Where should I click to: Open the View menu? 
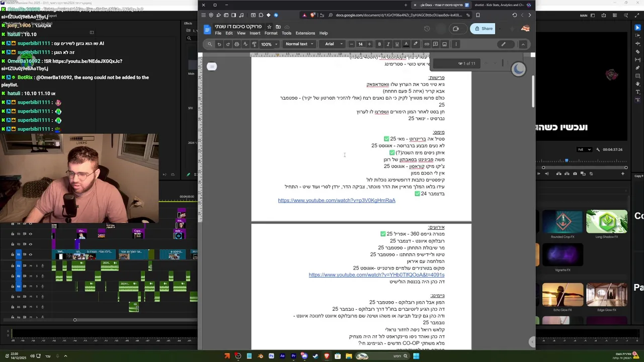pos(241,33)
